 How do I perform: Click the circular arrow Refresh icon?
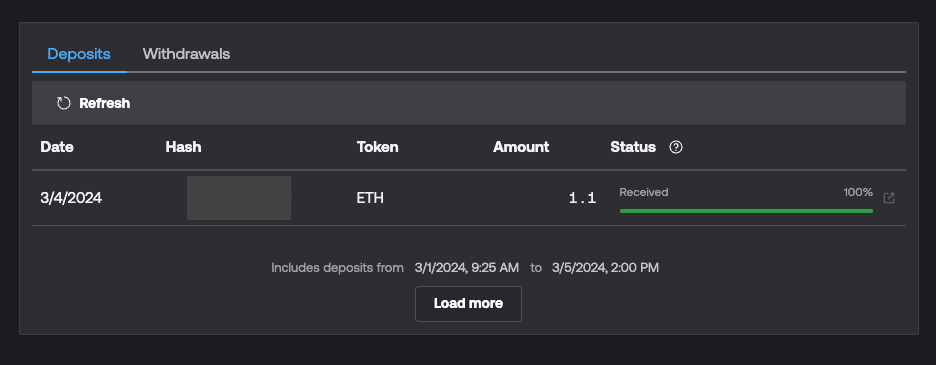click(63, 103)
